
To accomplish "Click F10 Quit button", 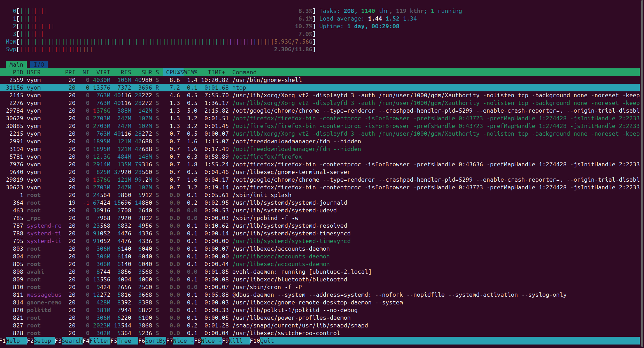I will pos(262,341).
